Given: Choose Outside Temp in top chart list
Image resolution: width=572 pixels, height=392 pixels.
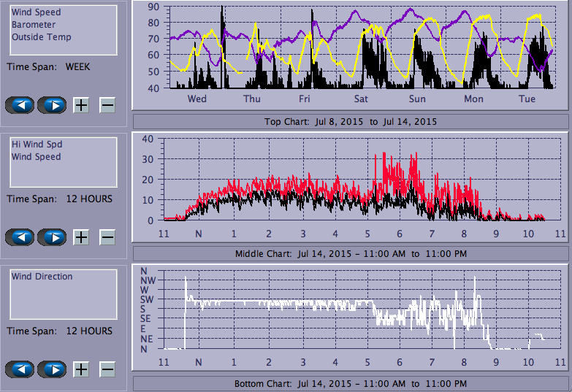Looking at the screenshot, I should click(41, 37).
